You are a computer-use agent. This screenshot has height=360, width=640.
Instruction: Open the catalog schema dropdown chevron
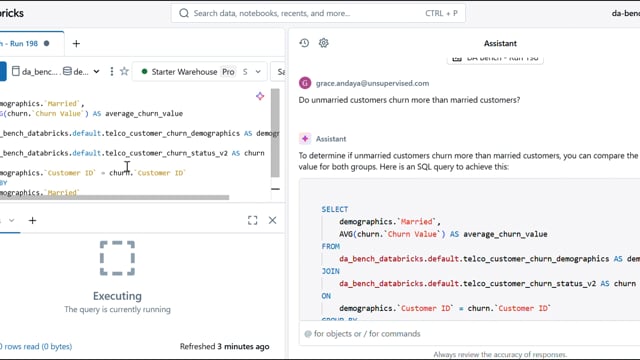coord(96,71)
